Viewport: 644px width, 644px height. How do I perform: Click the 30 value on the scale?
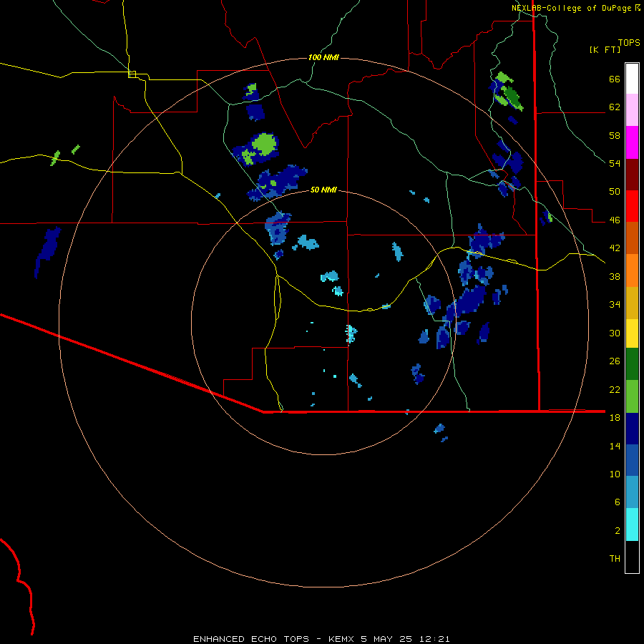615,333
